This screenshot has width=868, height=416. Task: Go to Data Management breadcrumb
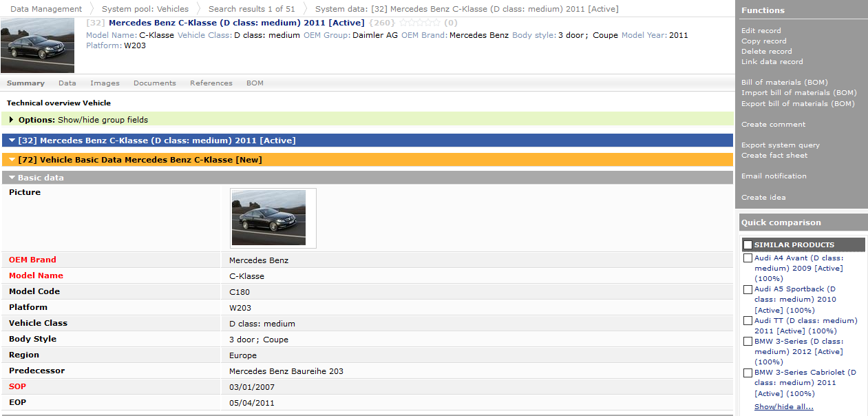[x=46, y=9]
